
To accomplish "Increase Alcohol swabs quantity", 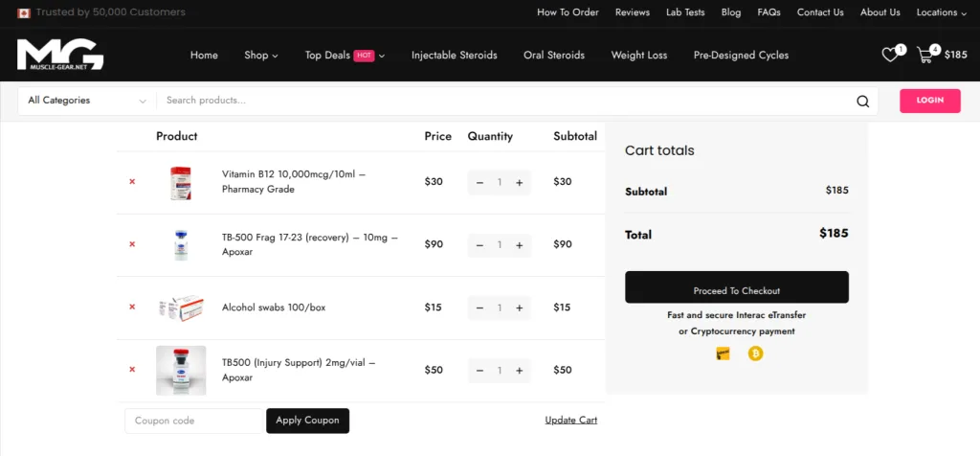I will (x=519, y=308).
